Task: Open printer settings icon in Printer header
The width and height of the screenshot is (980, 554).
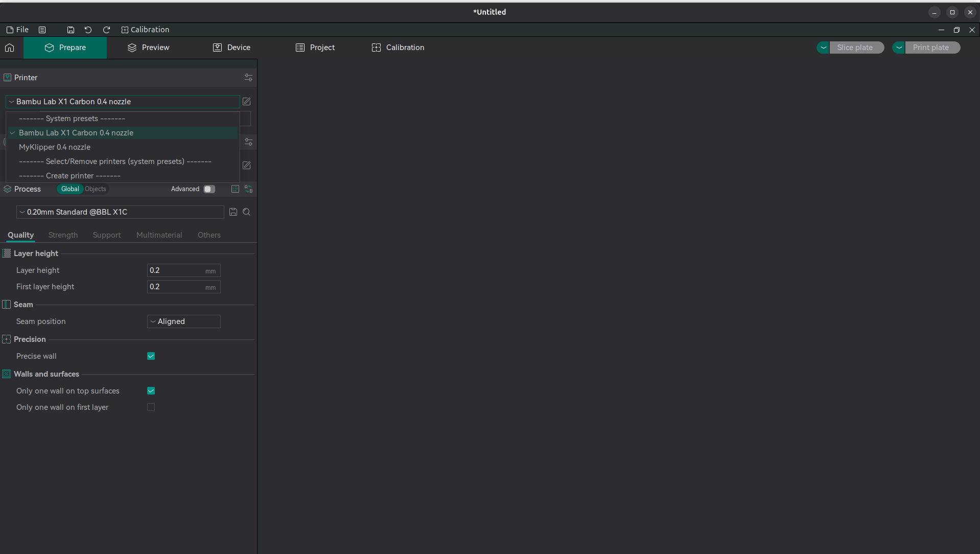Action: [248, 78]
